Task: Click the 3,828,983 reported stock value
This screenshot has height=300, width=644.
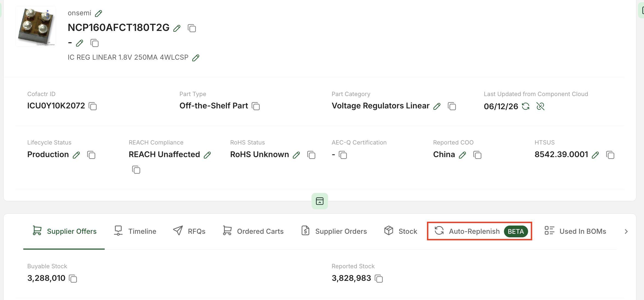Action: (x=351, y=278)
